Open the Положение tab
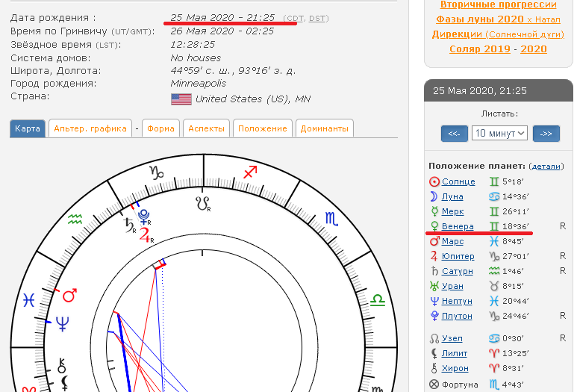Image resolution: width=577 pixels, height=392 pixels. (262, 128)
